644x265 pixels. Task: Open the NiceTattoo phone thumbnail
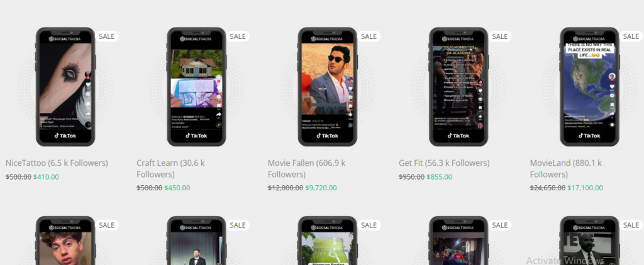click(65, 87)
